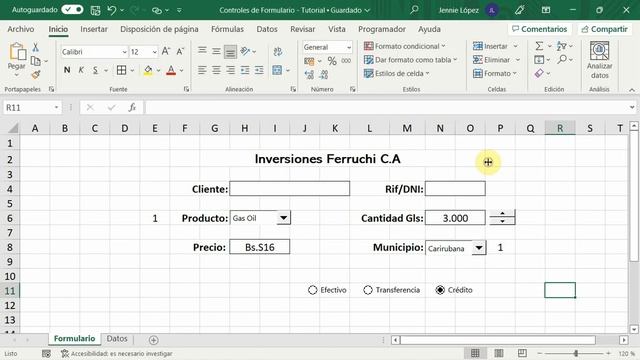This screenshot has height=360, width=640.
Task: Open Dar formato como tabla dropdown
Action: coord(410,60)
